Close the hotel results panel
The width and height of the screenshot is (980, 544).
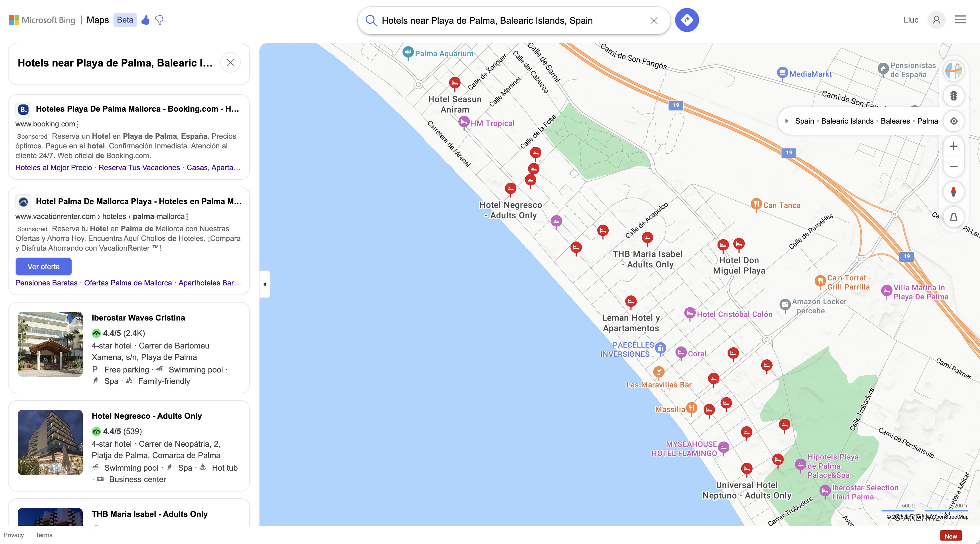(x=230, y=63)
